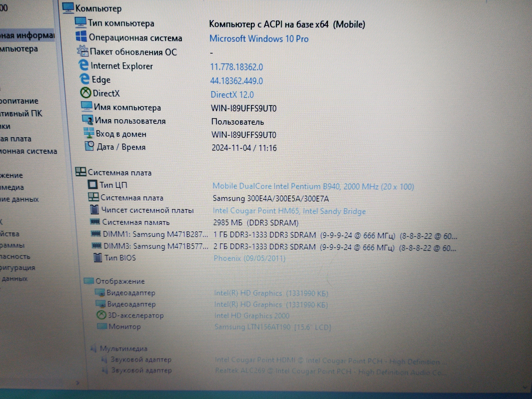Select the Электропитание item in the sidebar

point(19,101)
